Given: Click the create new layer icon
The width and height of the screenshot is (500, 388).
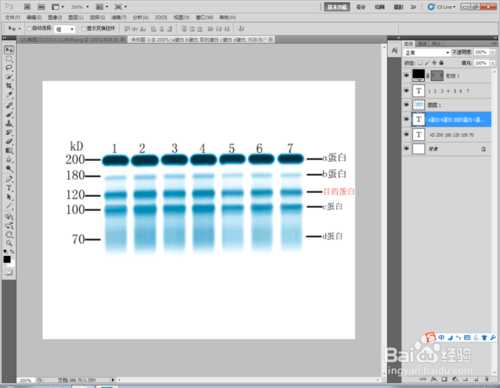Looking at the screenshot, I should pyautogui.click(x=476, y=379).
